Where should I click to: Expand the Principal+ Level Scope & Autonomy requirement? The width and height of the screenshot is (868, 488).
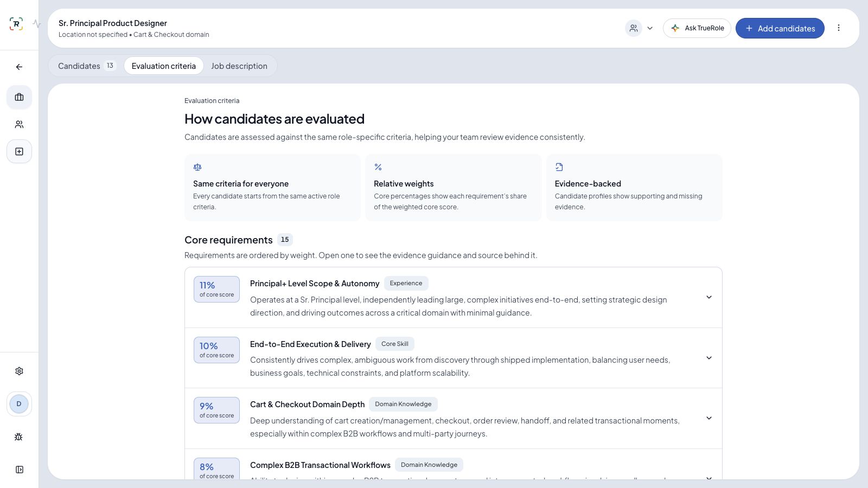[709, 297]
